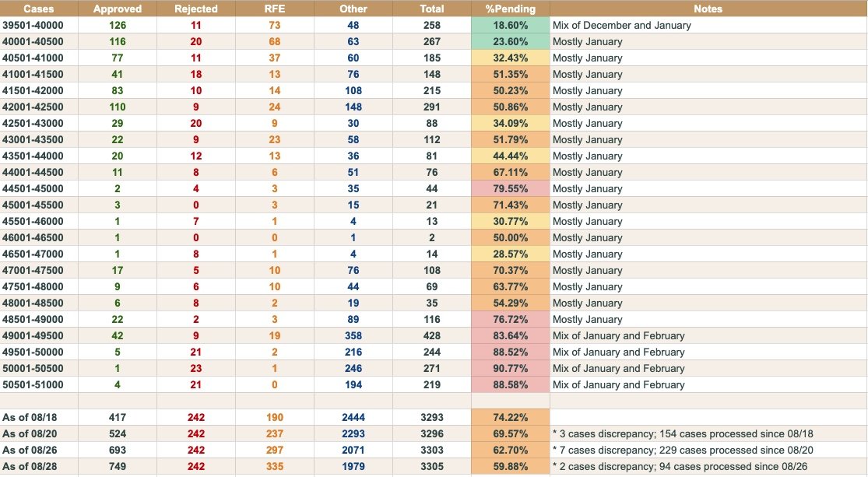The image size is (868, 477).
Task: Click the 90.77% pending cell
Action: pos(510,368)
